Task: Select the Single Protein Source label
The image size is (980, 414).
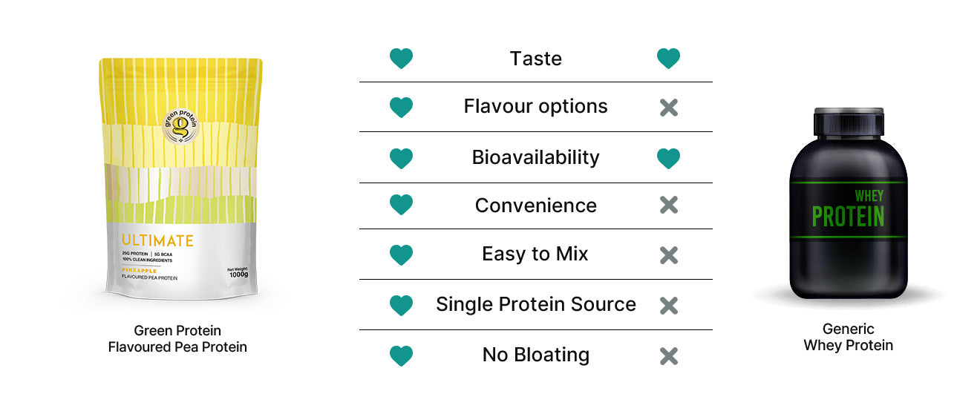Action: [x=535, y=304]
